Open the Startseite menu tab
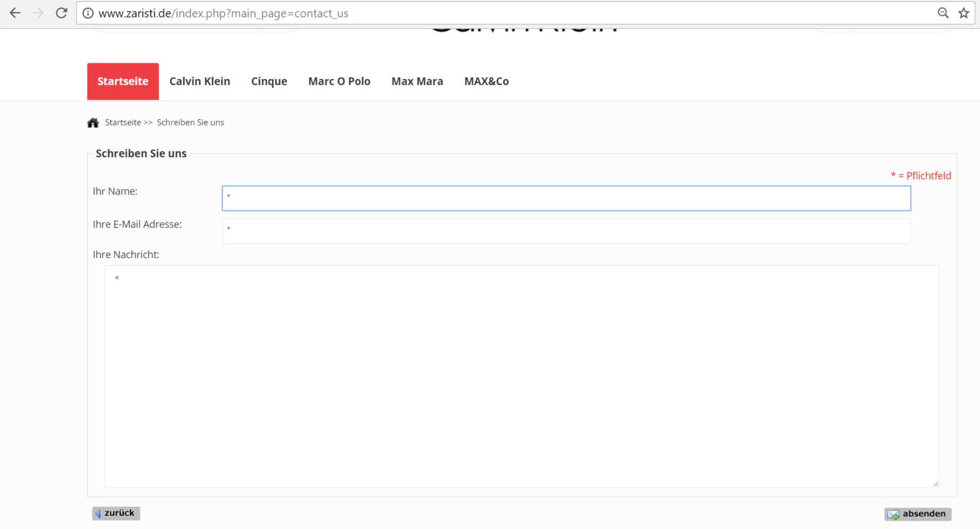The width and height of the screenshot is (980, 529). click(x=123, y=81)
